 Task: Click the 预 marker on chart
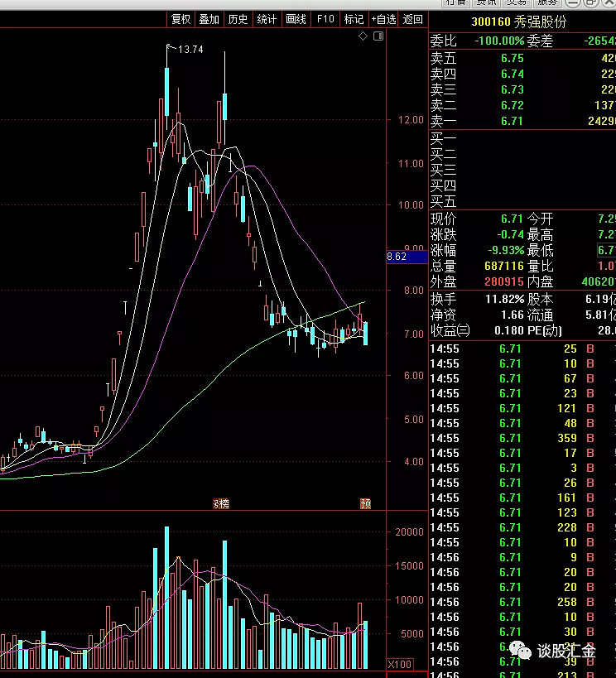pos(365,503)
